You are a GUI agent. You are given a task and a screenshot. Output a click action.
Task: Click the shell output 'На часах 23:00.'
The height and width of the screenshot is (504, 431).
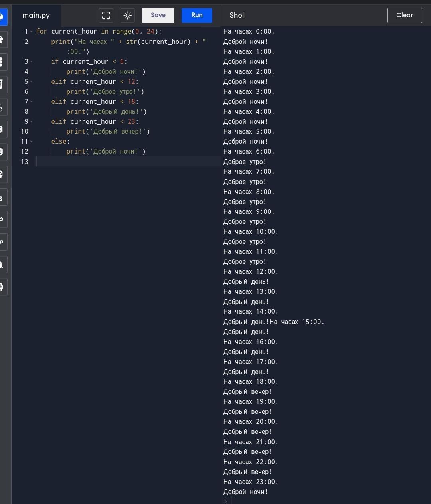[x=251, y=482]
